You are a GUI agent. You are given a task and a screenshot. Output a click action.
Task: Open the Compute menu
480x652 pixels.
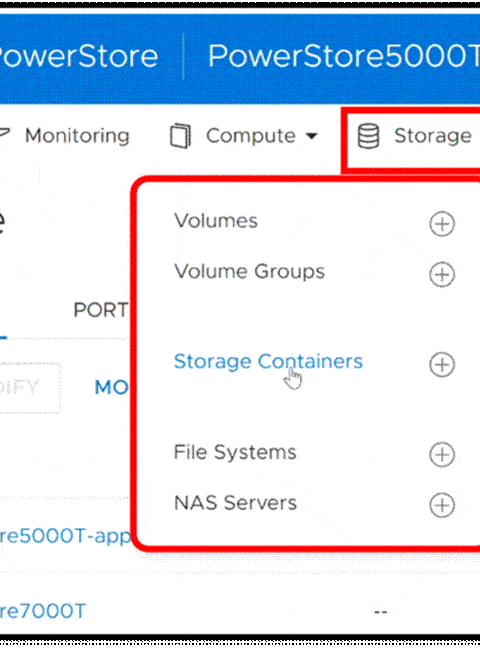[250, 136]
